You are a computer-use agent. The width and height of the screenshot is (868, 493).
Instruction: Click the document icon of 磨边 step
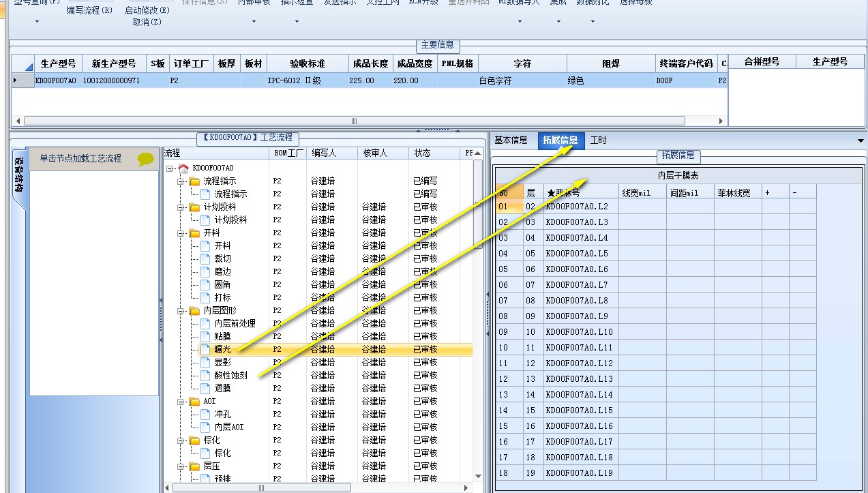205,271
